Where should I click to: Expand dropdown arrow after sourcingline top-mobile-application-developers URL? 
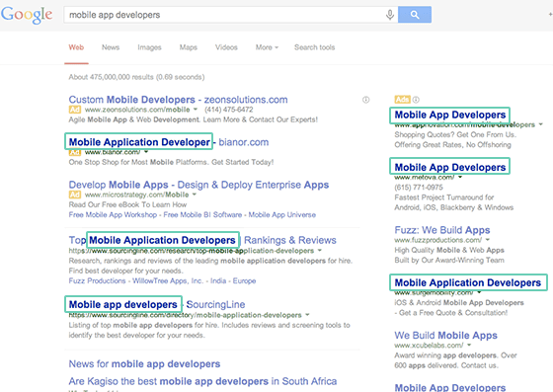320,250
